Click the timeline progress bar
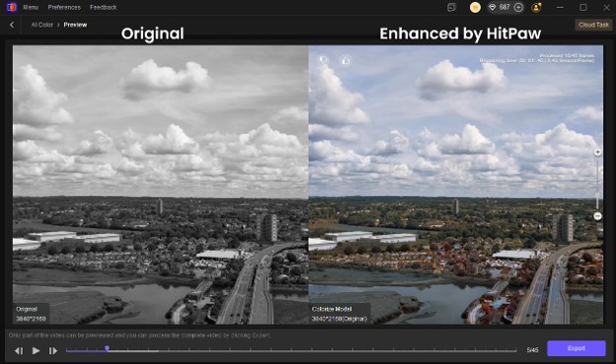Viewport: 616px width, 364px height. tap(291, 350)
